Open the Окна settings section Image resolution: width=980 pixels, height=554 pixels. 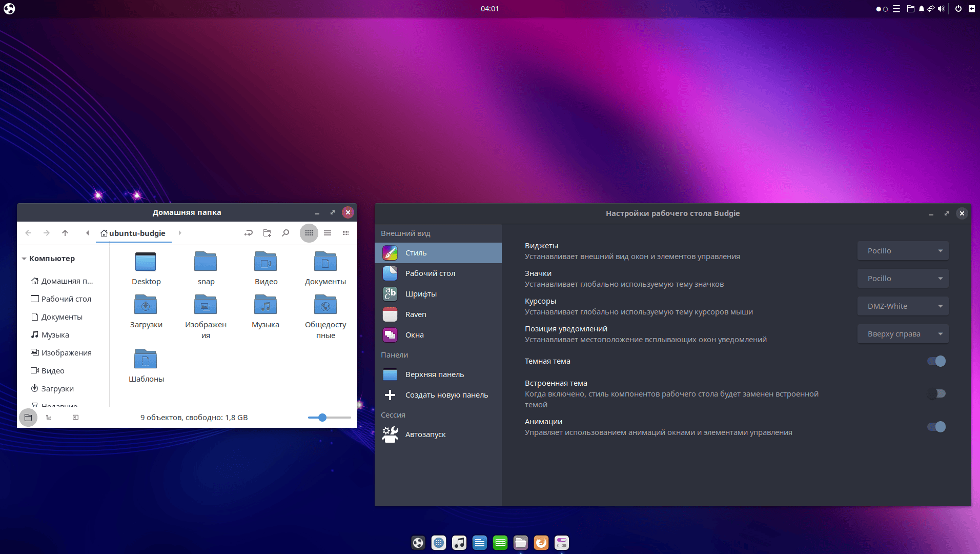click(414, 334)
